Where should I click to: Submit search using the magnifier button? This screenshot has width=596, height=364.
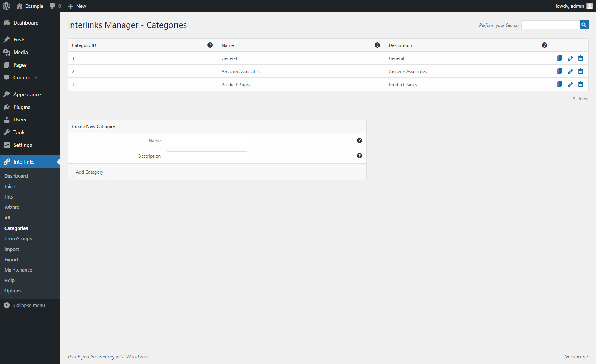(584, 25)
